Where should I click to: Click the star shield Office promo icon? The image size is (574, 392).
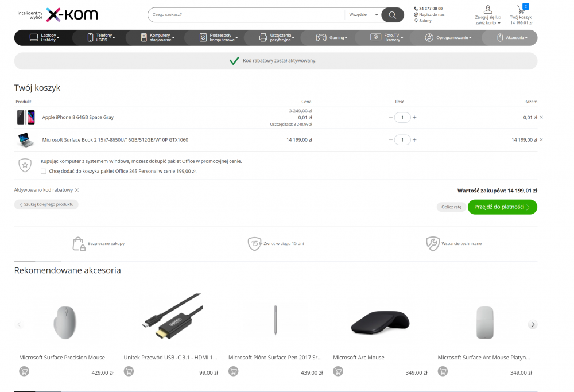point(25,165)
